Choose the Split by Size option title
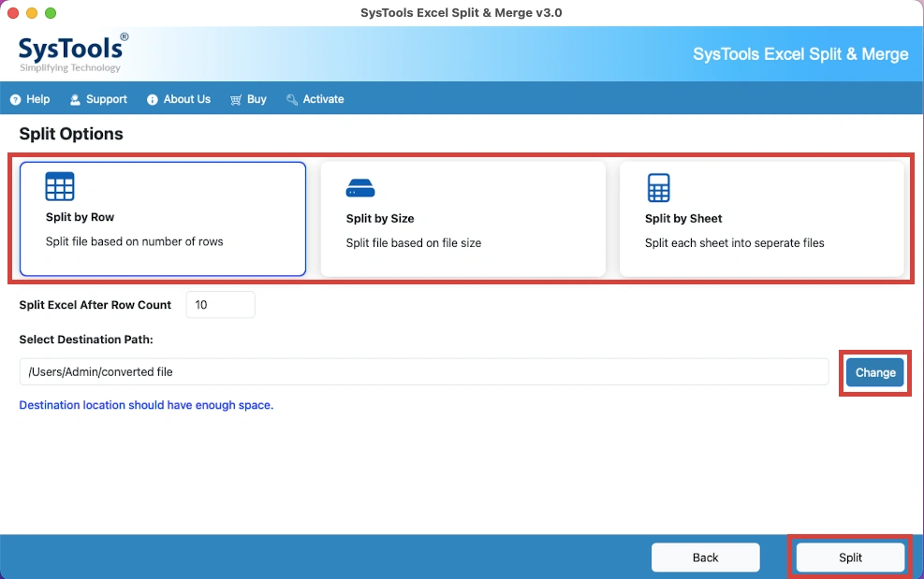Viewport: 924px width, 579px height. [380, 219]
